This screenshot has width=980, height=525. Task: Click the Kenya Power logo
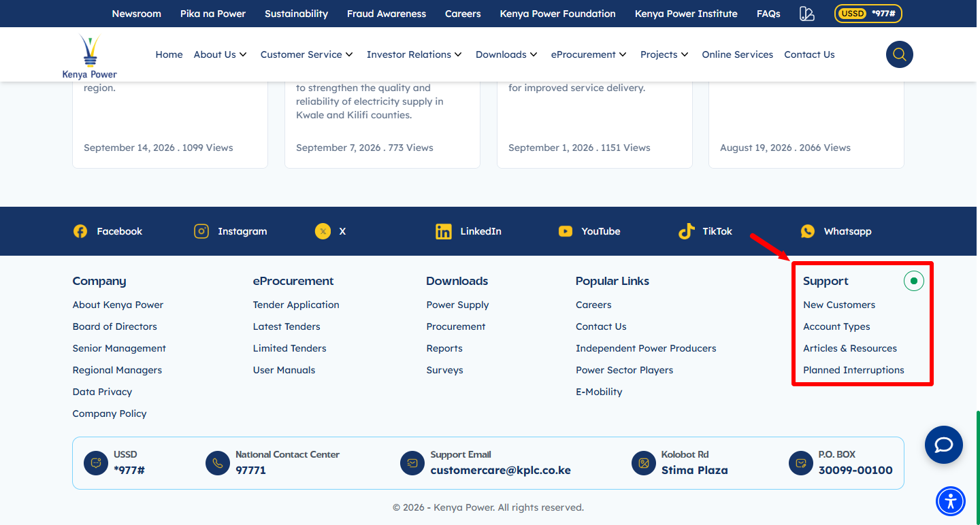[x=90, y=57]
